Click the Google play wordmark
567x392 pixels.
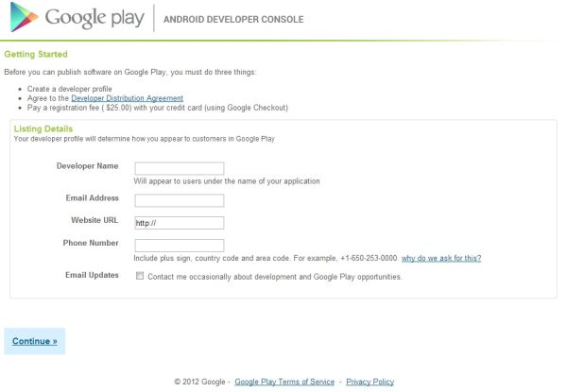click(x=94, y=18)
